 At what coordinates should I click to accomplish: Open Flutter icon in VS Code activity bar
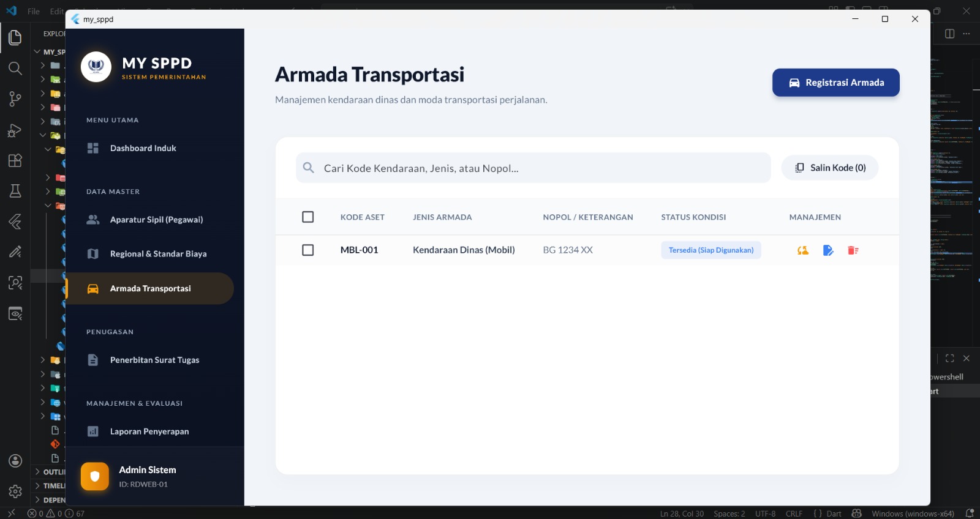(15, 222)
